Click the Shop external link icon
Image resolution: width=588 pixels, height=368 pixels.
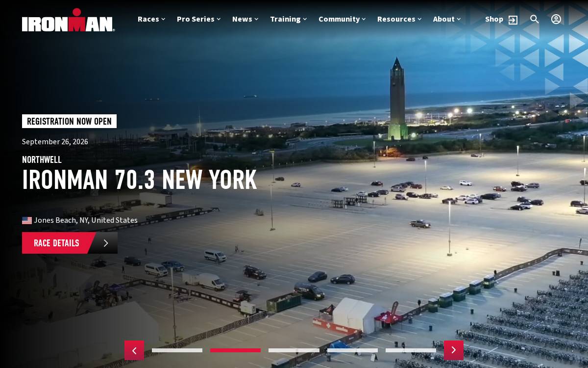pos(513,20)
